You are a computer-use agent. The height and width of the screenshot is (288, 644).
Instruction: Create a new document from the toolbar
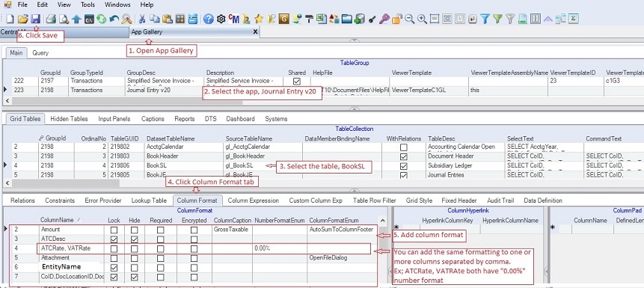(x=10, y=19)
